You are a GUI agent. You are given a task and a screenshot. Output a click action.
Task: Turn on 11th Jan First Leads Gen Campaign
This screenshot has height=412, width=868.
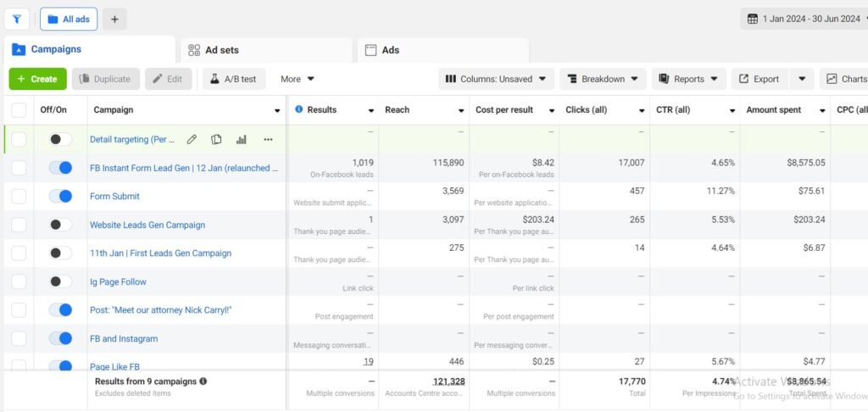[x=60, y=253]
